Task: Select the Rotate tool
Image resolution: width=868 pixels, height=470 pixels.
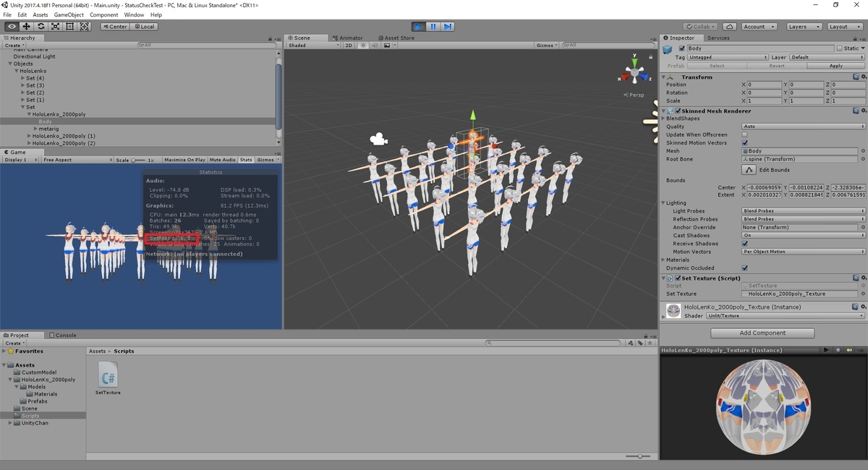Action: point(41,27)
